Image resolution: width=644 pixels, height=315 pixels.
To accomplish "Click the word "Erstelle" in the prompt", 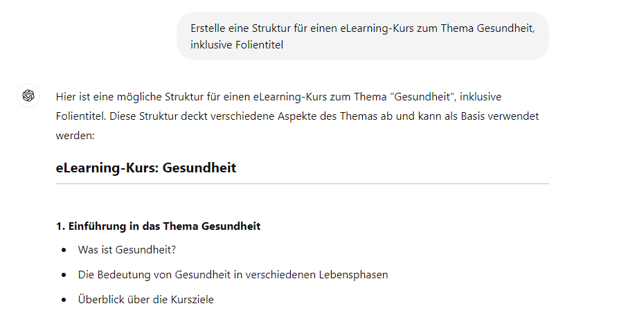I will coord(211,27).
